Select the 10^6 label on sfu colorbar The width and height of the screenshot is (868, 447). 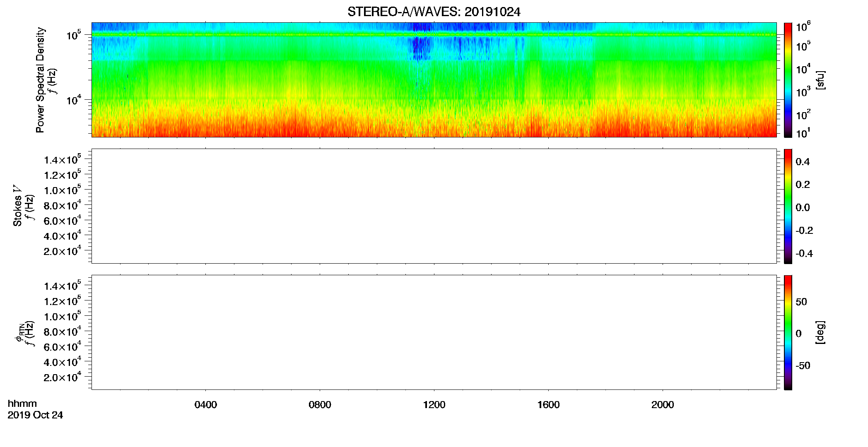tap(803, 26)
